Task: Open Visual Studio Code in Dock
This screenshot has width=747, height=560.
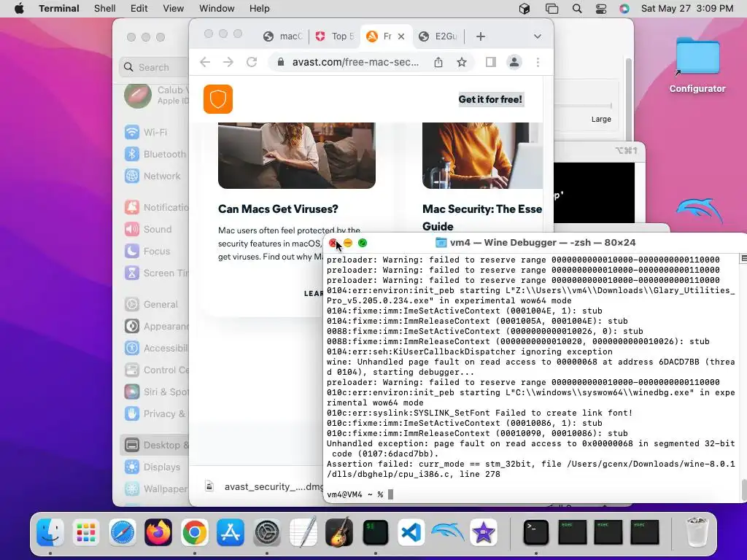Action: (x=411, y=532)
